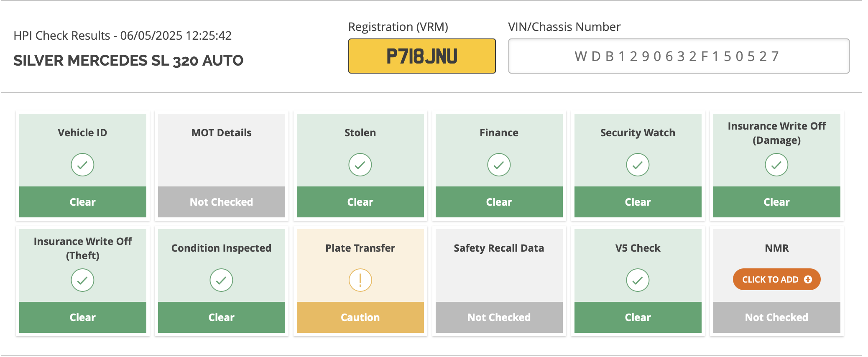The width and height of the screenshot is (868, 357).
Task: Select the Safety Recall Data card title
Action: (x=499, y=248)
